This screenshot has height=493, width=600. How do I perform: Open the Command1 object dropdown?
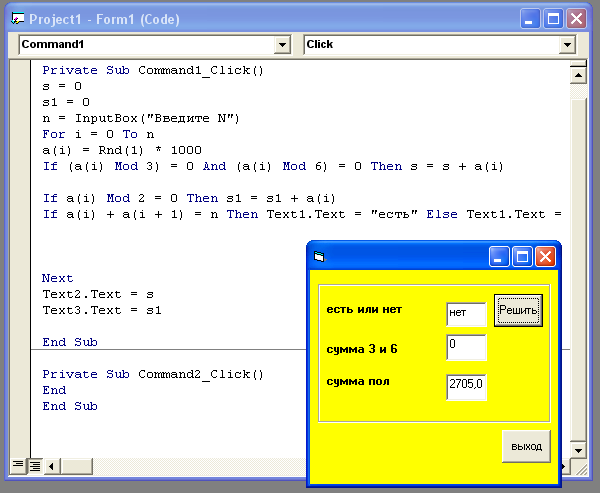pyautogui.click(x=282, y=45)
